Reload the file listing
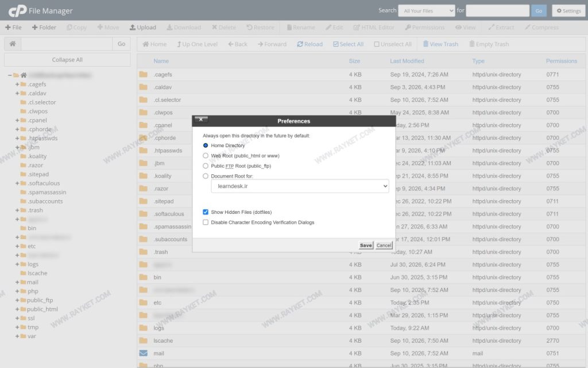Image resolution: width=588 pixels, height=368 pixels. [x=310, y=44]
